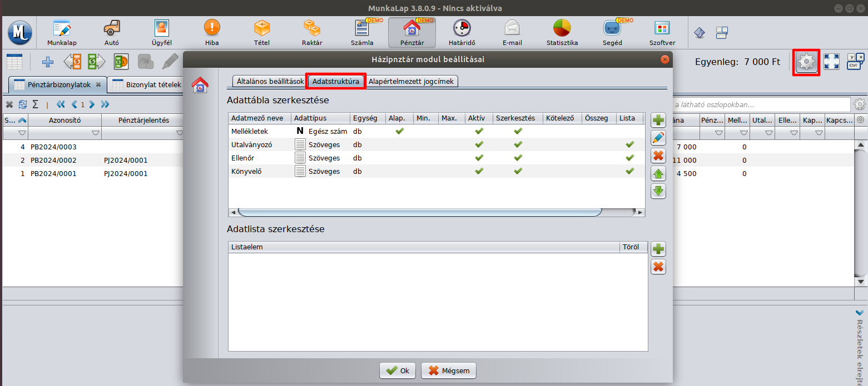Image resolution: width=868 pixels, height=386 pixels.
Task: Add new data field with green plus
Action: (x=658, y=120)
